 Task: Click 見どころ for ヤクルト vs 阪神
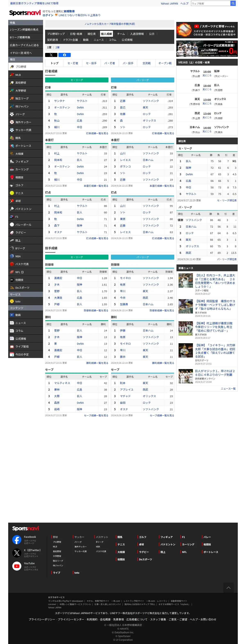207,75
